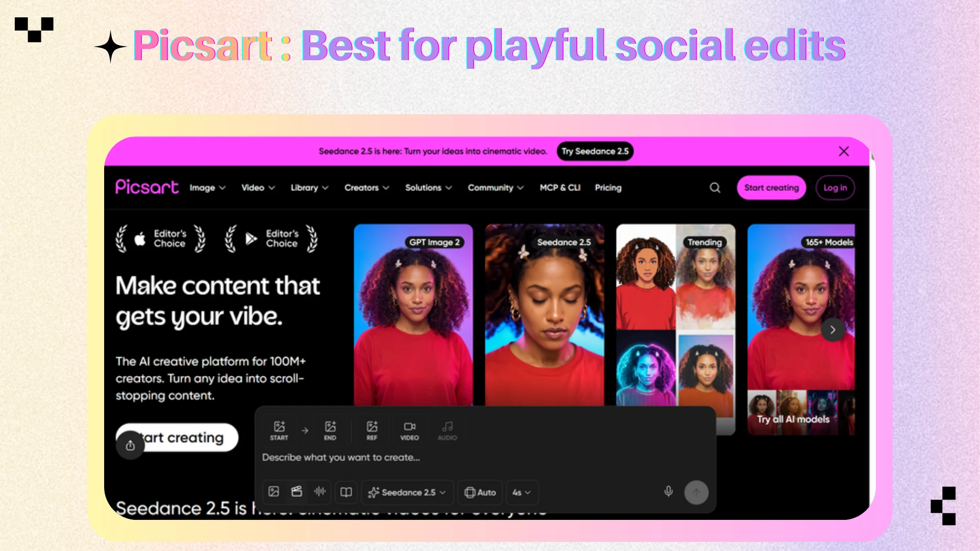Screen dimensions: 980x551
Task: Click the Log in button
Action: coord(835,188)
